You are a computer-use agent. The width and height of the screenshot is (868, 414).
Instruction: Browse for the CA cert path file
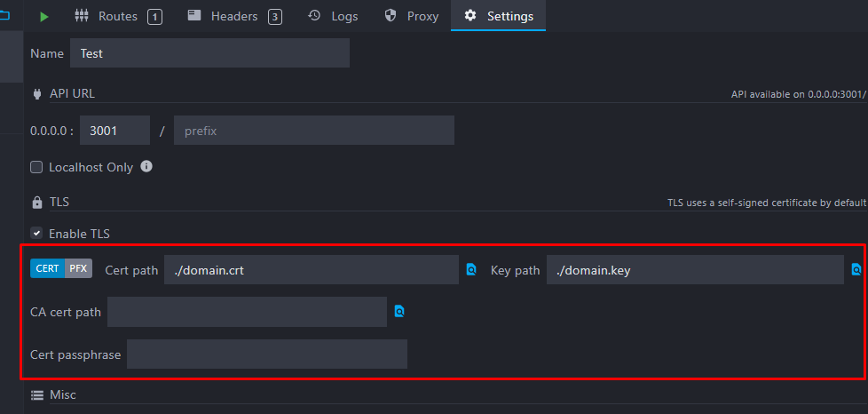coord(400,312)
